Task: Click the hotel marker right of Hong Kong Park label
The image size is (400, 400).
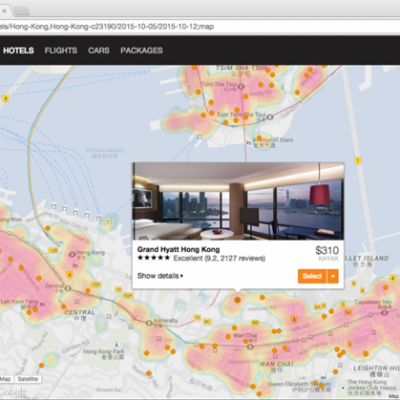Action: (x=146, y=353)
